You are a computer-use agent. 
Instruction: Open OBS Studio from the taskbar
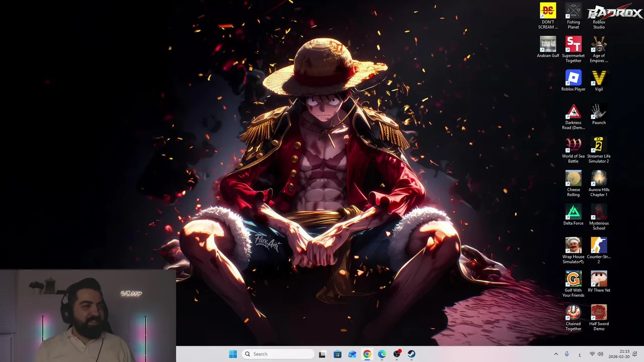(397, 354)
